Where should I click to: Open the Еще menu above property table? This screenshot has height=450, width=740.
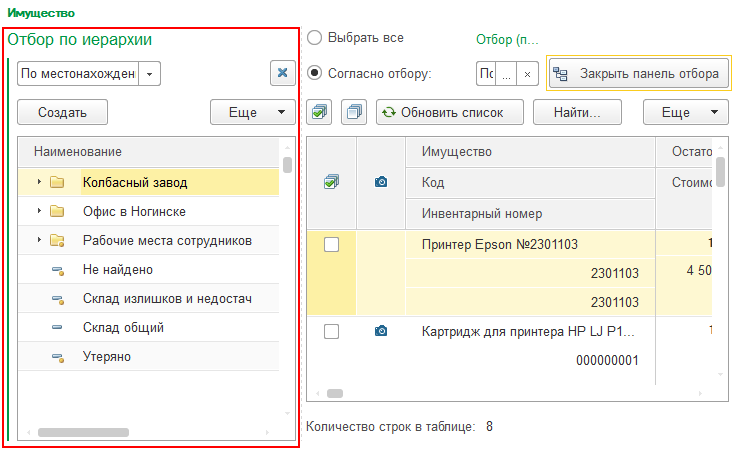[686, 113]
